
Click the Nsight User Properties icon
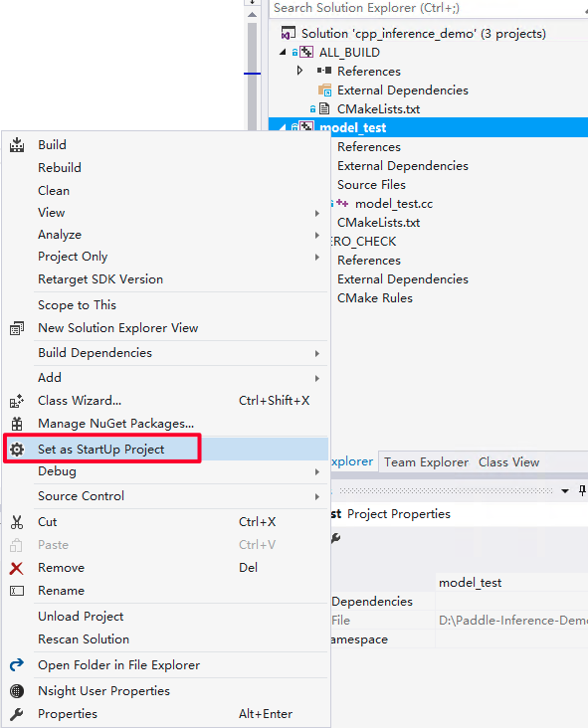(17, 691)
